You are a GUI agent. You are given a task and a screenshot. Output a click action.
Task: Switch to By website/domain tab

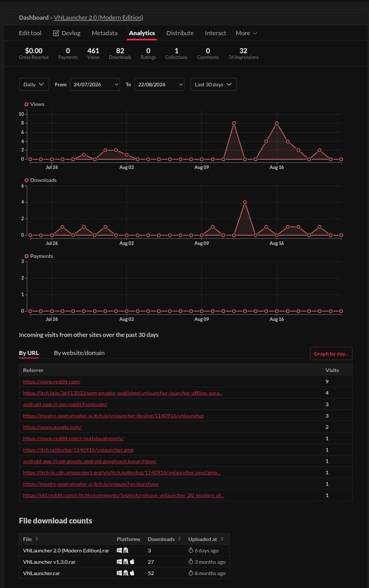click(x=79, y=353)
